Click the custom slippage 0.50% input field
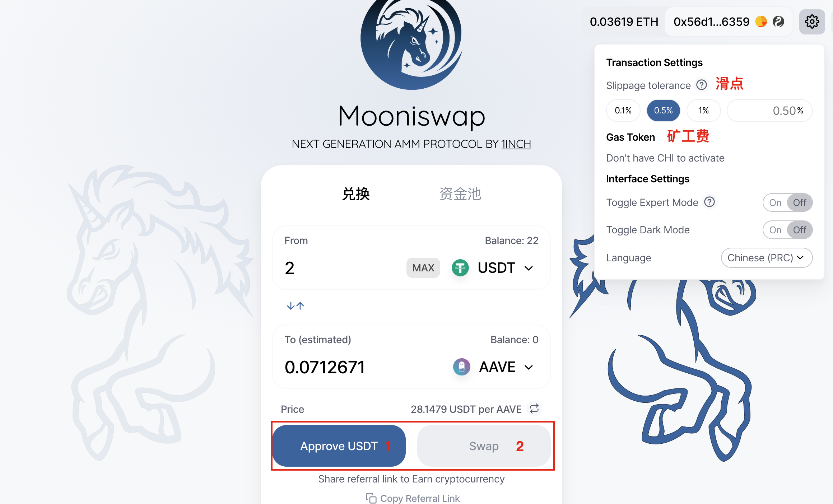Viewport: 833px width, 504px height. [x=769, y=111]
